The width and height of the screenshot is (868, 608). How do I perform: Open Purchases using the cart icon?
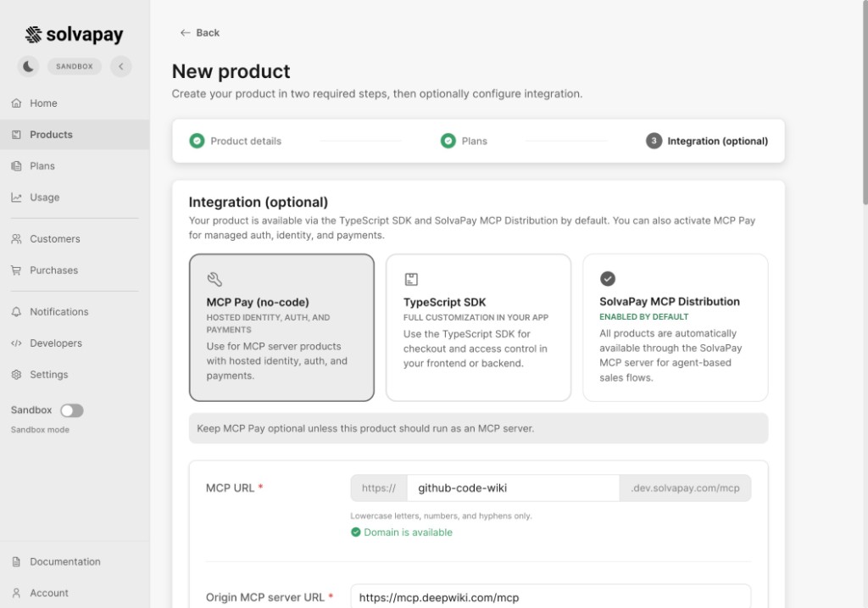point(16,270)
